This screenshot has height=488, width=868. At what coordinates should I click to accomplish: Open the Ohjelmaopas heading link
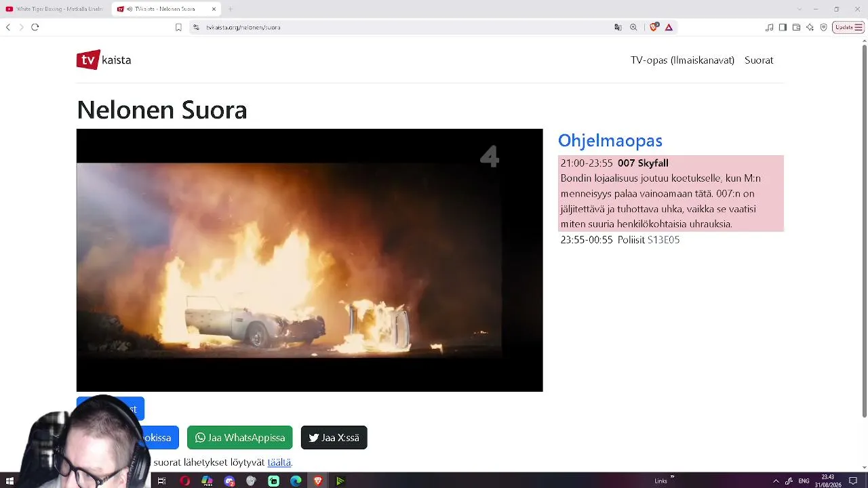pyautogui.click(x=610, y=140)
